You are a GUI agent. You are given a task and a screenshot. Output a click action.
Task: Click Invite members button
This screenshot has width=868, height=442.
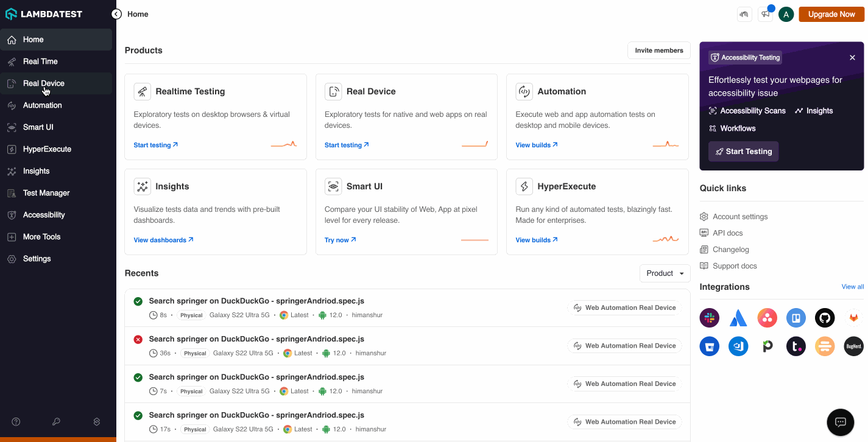(658, 51)
